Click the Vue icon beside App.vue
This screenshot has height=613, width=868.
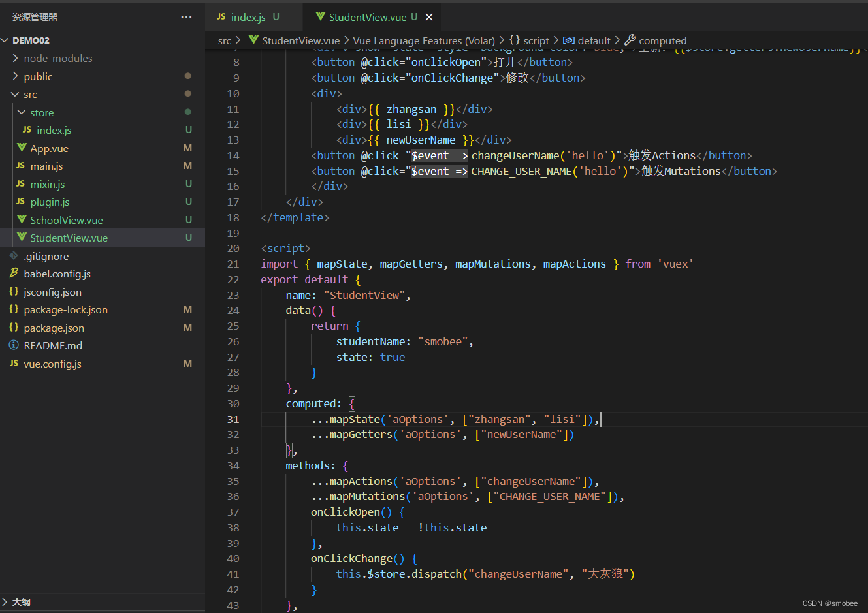pos(22,148)
